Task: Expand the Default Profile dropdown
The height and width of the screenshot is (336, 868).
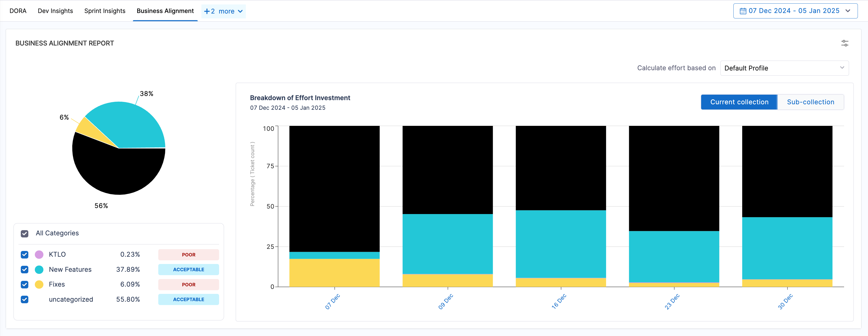Action: [x=784, y=68]
